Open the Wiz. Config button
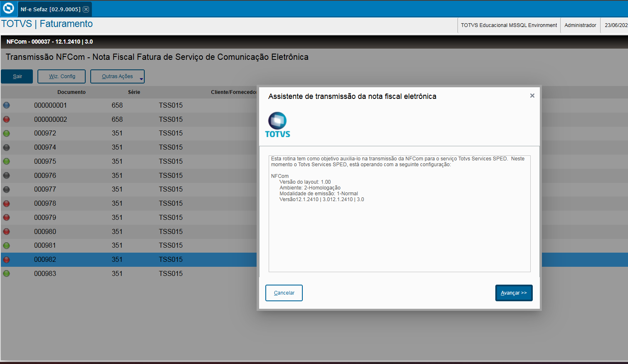628x364 pixels. (62, 76)
